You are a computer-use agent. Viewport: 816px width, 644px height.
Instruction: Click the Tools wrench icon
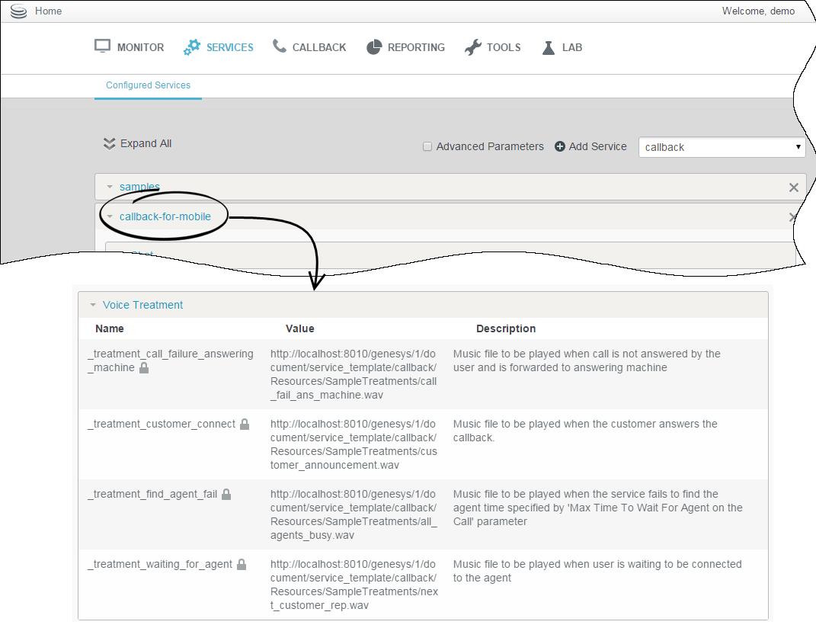coord(473,46)
